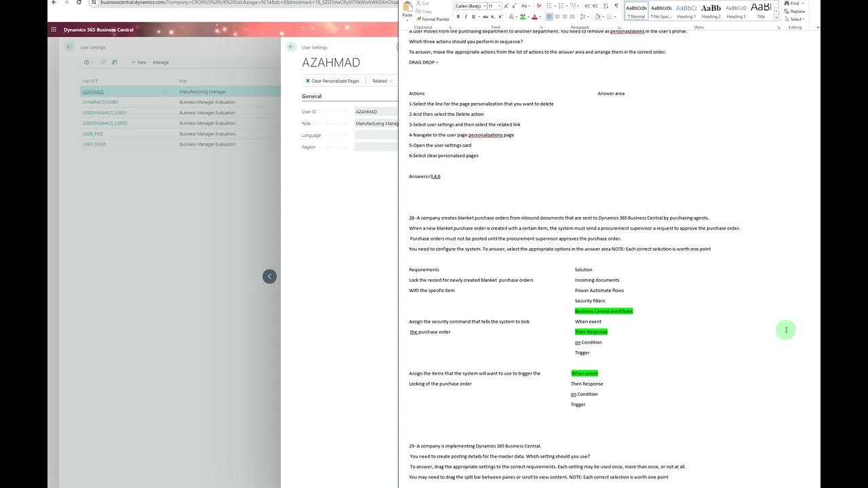Image resolution: width=868 pixels, height=488 pixels.
Task: Toggle underline formatting
Action: pos(473,17)
